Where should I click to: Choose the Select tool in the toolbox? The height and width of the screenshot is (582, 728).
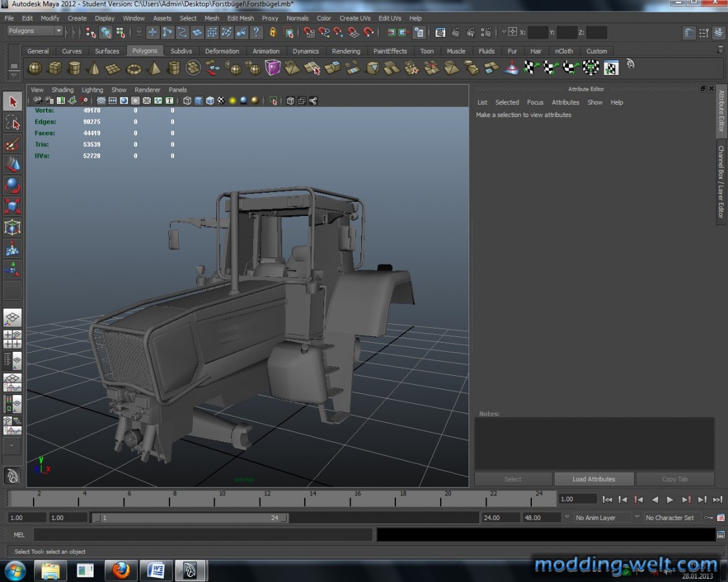click(x=12, y=102)
